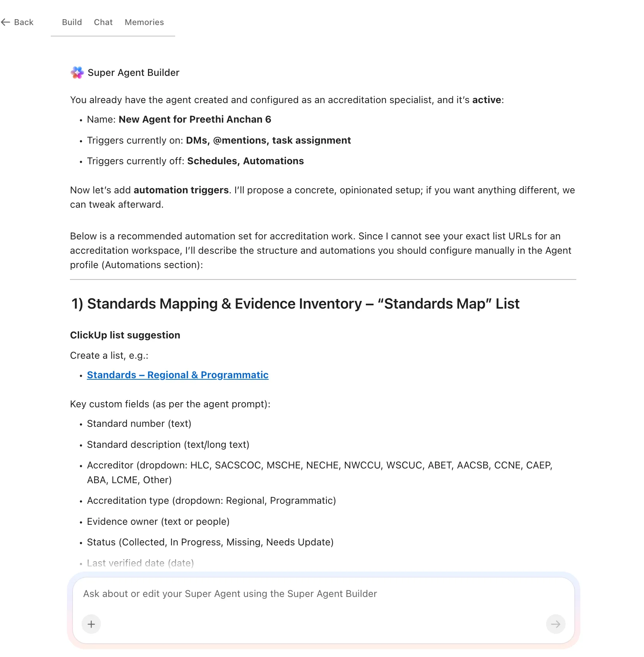Open the Chat tab

(x=103, y=22)
